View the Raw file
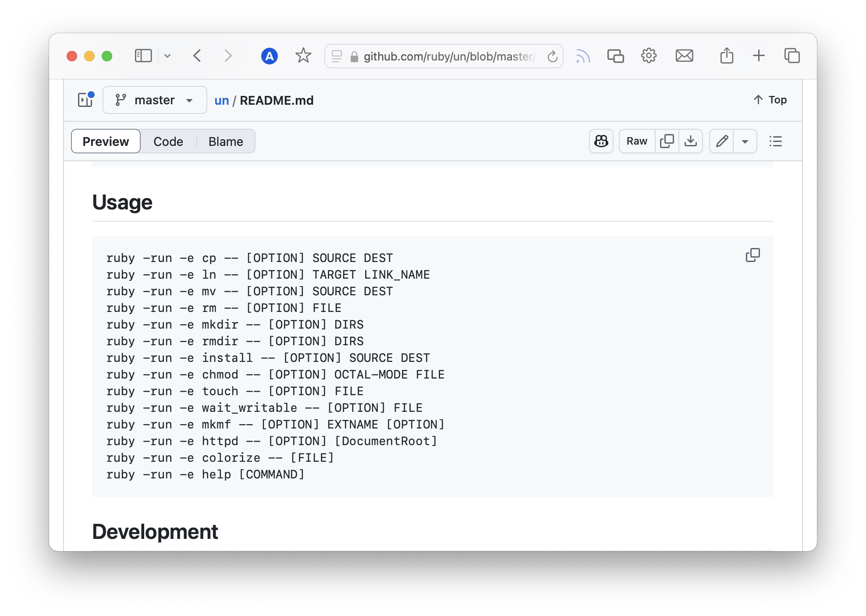Image resolution: width=866 pixels, height=616 pixels. point(637,141)
